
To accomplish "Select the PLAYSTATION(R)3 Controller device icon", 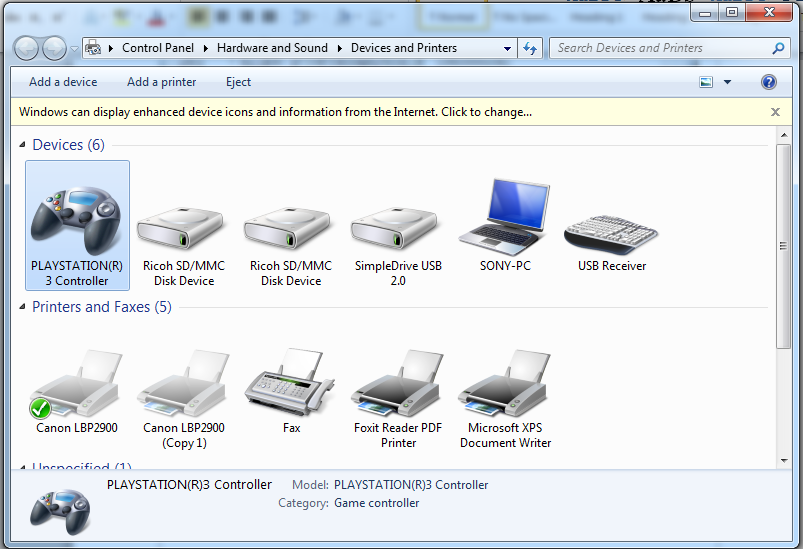I will [76, 221].
